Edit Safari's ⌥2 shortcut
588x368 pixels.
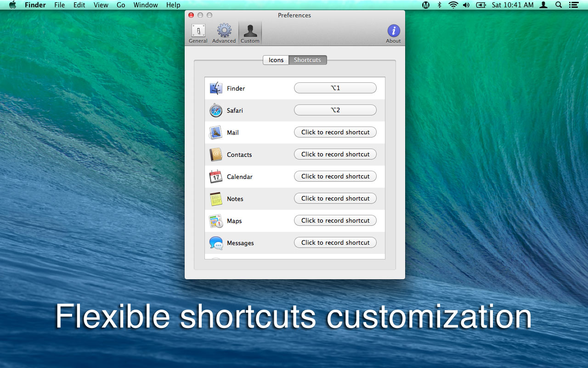335,110
